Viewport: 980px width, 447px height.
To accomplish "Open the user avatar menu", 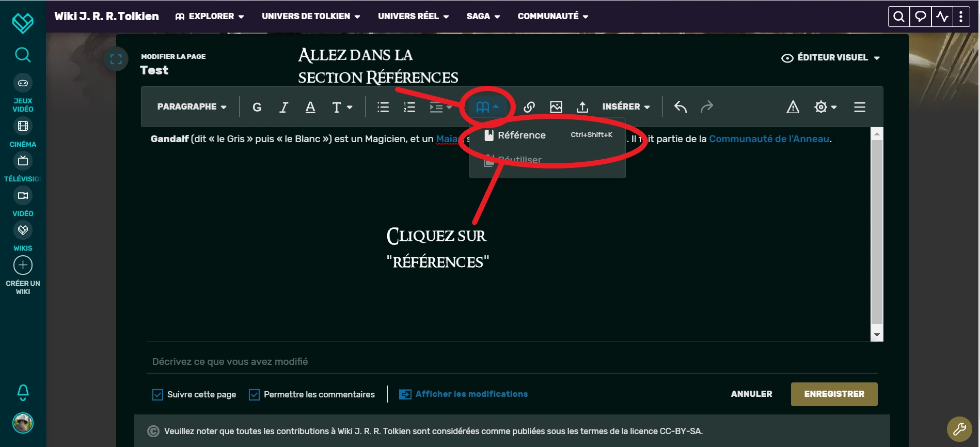I will coord(23,423).
